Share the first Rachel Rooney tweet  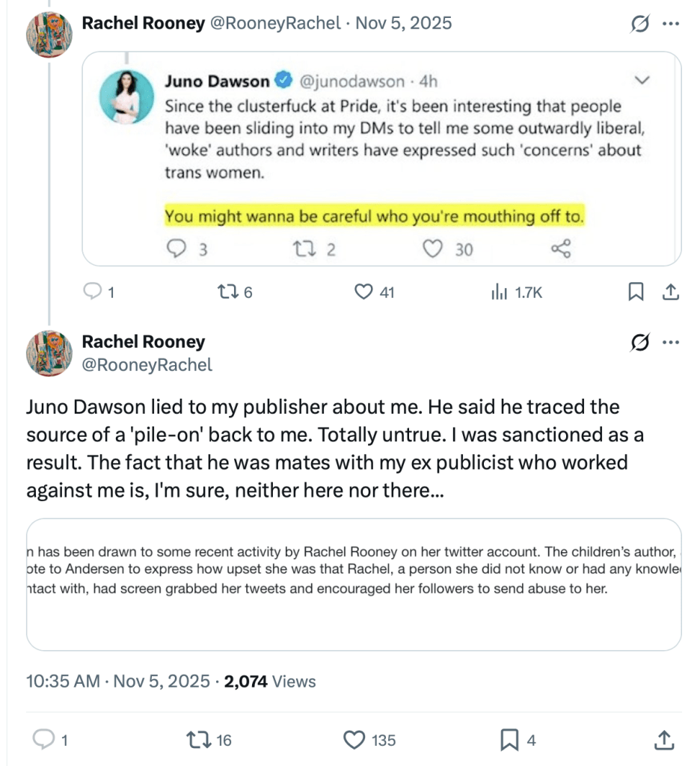[671, 292]
